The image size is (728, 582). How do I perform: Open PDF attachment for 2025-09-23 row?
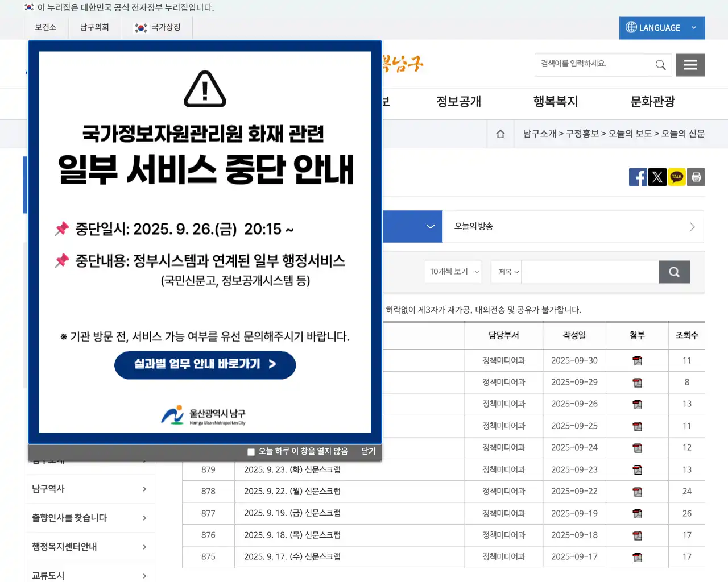point(638,470)
